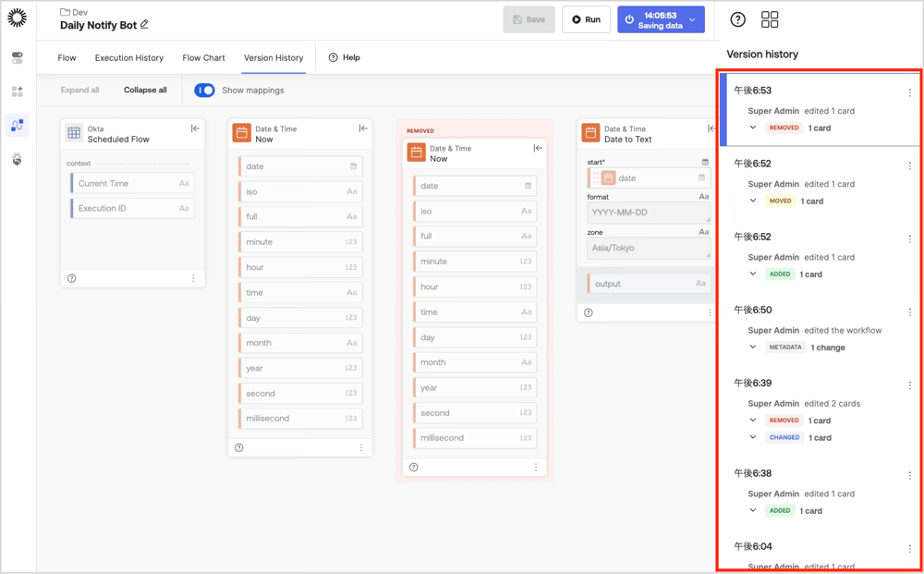Image resolution: width=924 pixels, height=574 pixels.
Task: Expand METADATA change under 午後6:50
Action: 752,347
